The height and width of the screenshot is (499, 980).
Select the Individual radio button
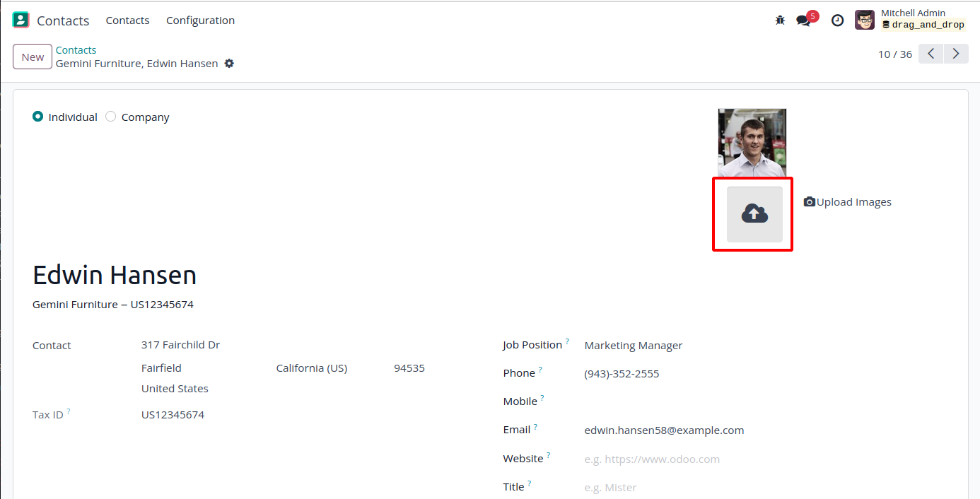[38, 117]
